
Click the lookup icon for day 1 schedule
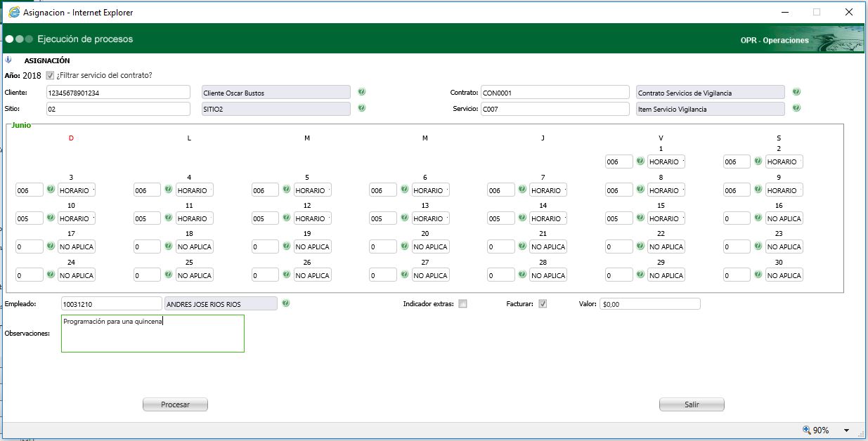[640, 162]
